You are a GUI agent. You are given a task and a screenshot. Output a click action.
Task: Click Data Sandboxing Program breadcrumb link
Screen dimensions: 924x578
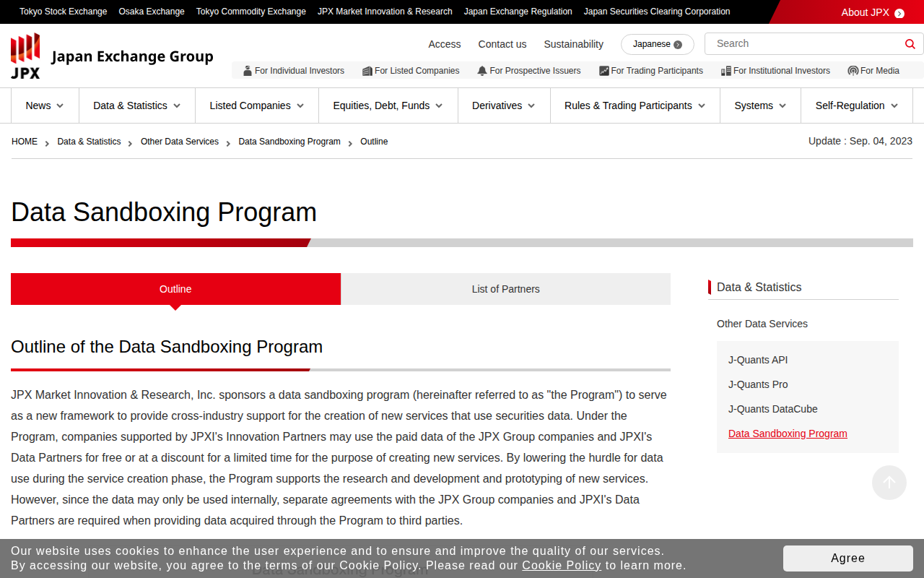[289, 142]
